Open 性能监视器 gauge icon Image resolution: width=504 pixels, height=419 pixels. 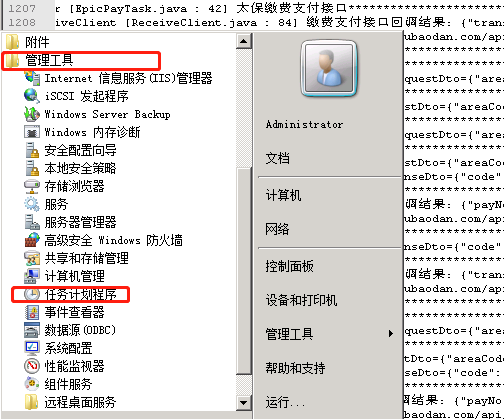point(32,366)
